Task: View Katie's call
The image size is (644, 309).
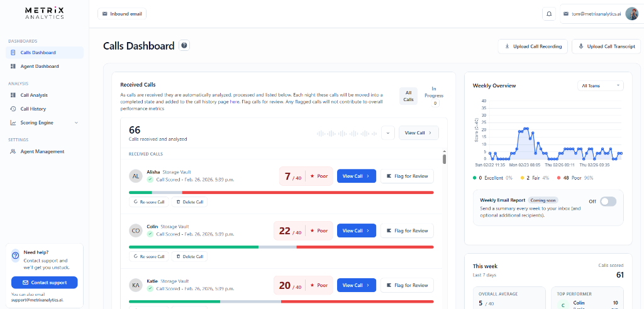Action: 357,285
